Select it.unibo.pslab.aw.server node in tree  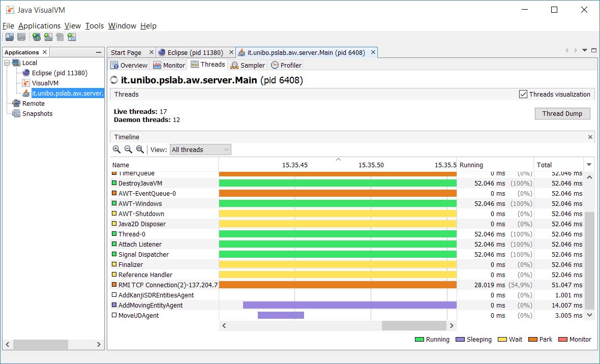point(67,93)
